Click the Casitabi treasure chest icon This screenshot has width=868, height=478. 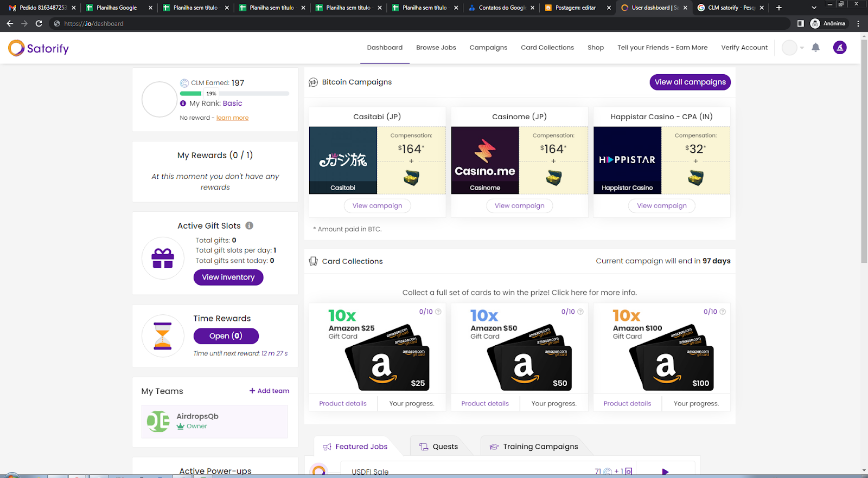tap(411, 178)
